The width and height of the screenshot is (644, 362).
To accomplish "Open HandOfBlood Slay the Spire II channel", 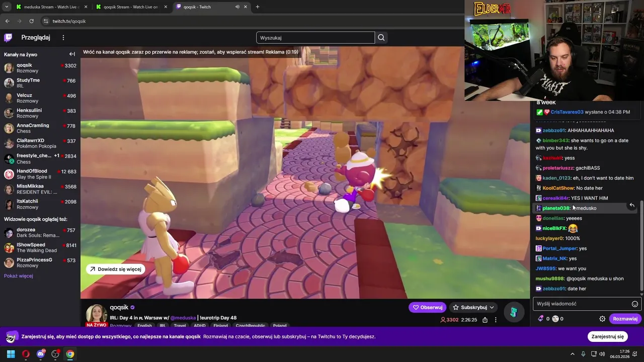I will (x=40, y=174).
